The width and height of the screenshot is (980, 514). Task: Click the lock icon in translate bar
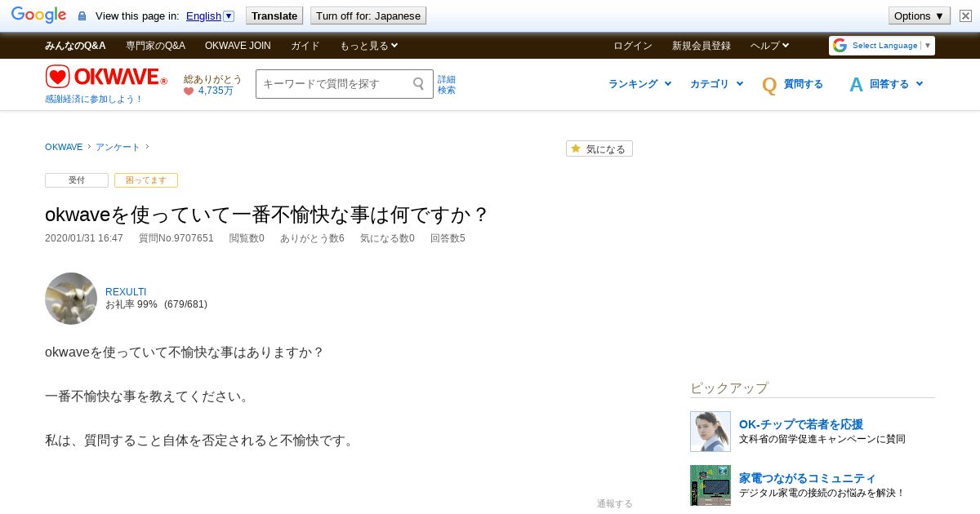pos(82,16)
